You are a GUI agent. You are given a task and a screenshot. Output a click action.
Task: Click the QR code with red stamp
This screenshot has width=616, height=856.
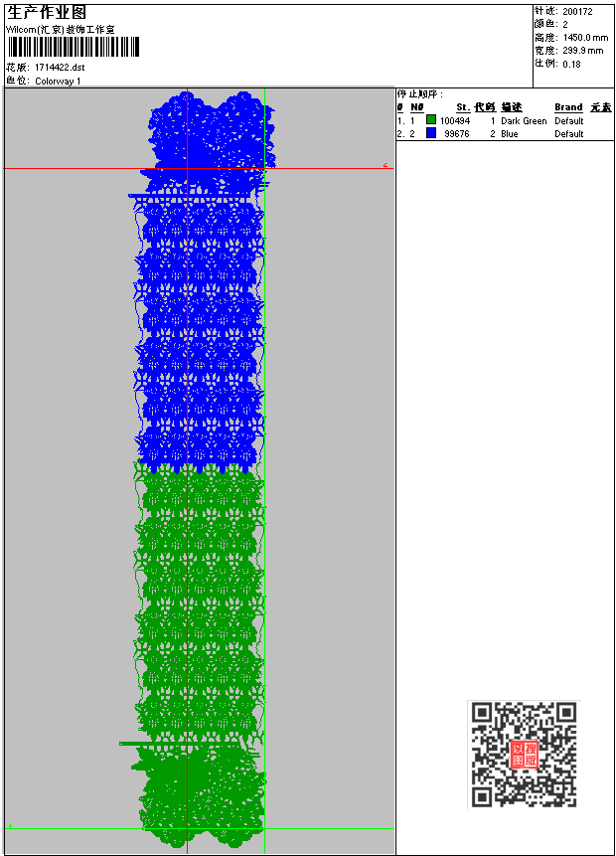(524, 755)
